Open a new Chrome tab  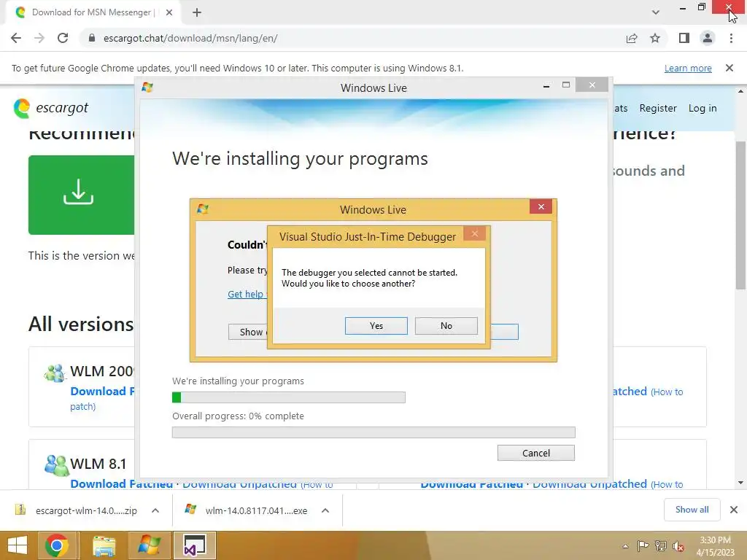pos(197,12)
